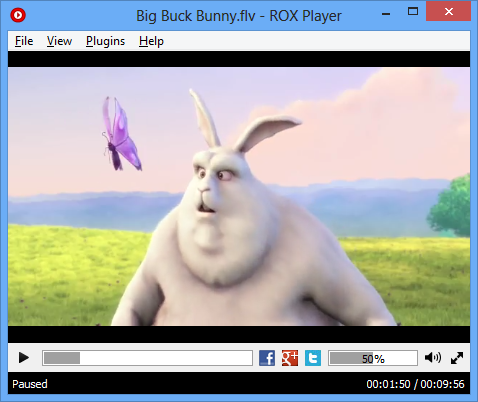Click the Paused status label

click(x=30, y=384)
